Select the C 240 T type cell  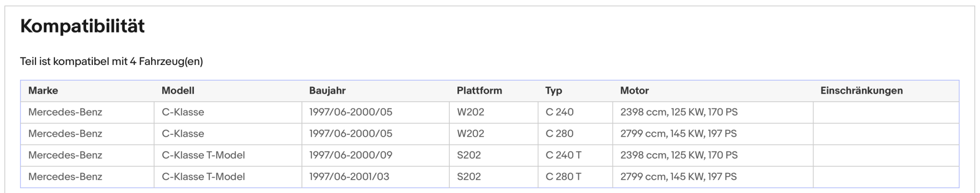point(575,155)
